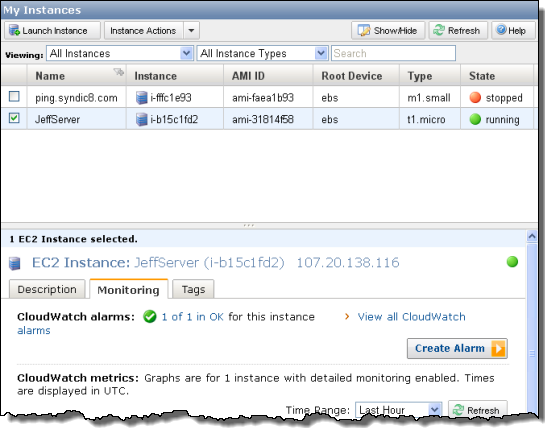Open Help via the question mark icon
545x428 pixels.
point(501,30)
